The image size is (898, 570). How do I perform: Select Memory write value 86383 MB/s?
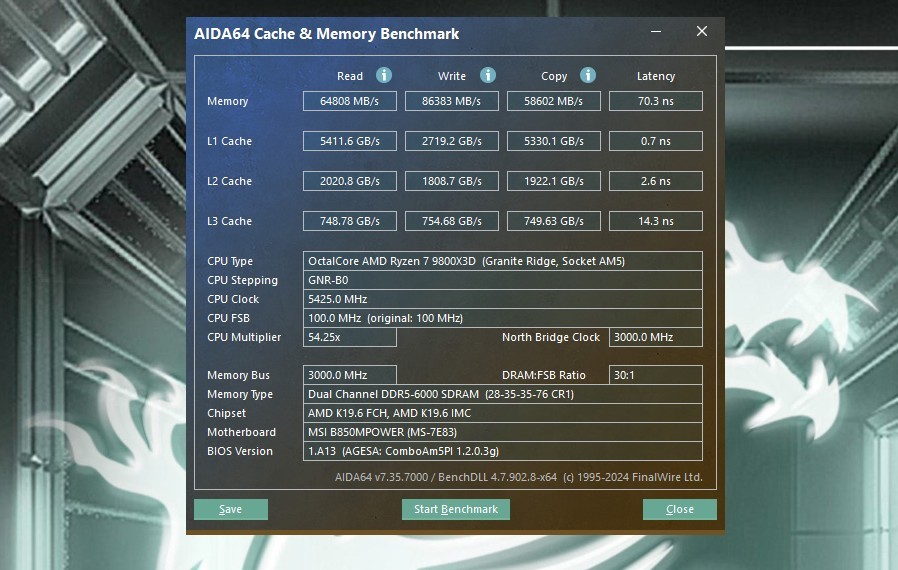[x=452, y=101]
